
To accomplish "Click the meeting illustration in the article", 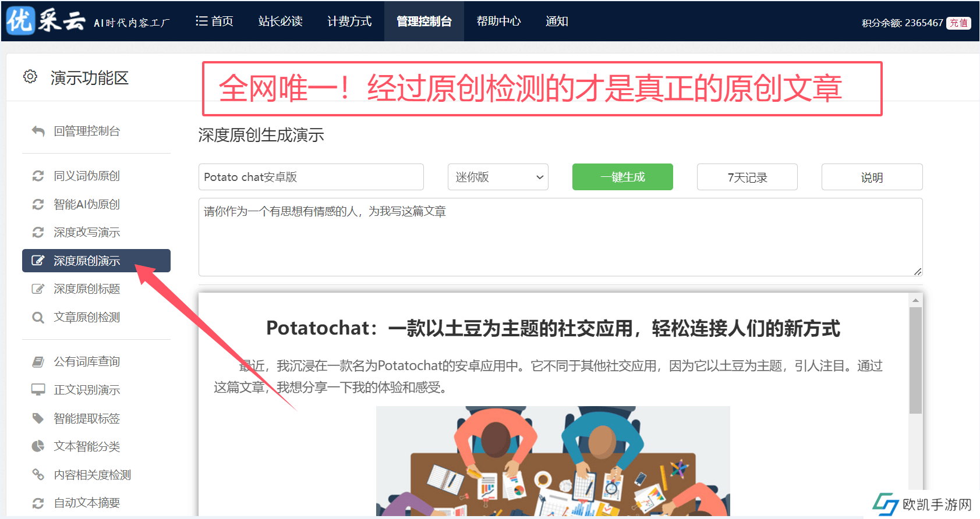I will point(553,461).
